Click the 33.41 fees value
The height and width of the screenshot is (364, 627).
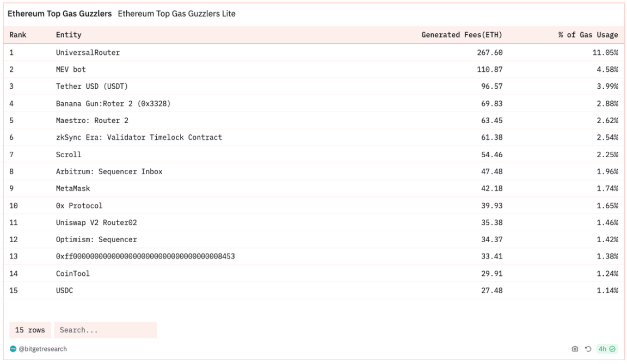(492, 256)
